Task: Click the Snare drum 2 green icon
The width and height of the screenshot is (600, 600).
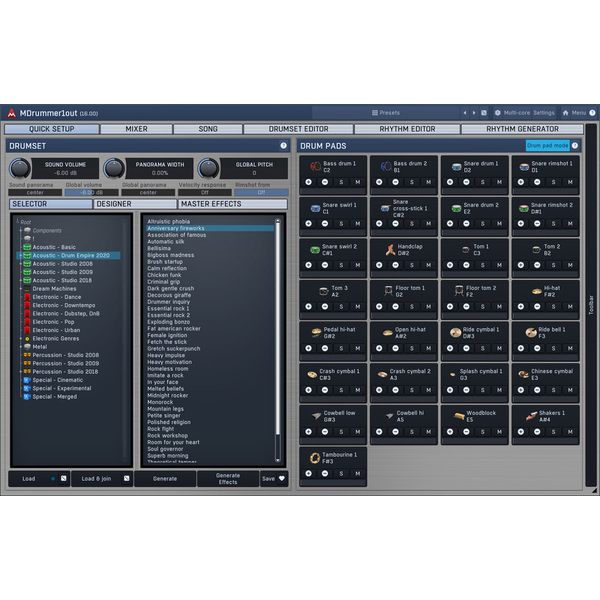Action: click(455, 208)
